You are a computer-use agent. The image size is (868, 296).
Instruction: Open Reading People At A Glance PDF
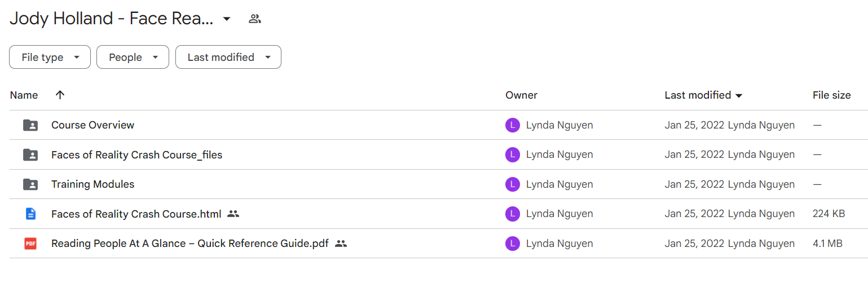click(190, 244)
